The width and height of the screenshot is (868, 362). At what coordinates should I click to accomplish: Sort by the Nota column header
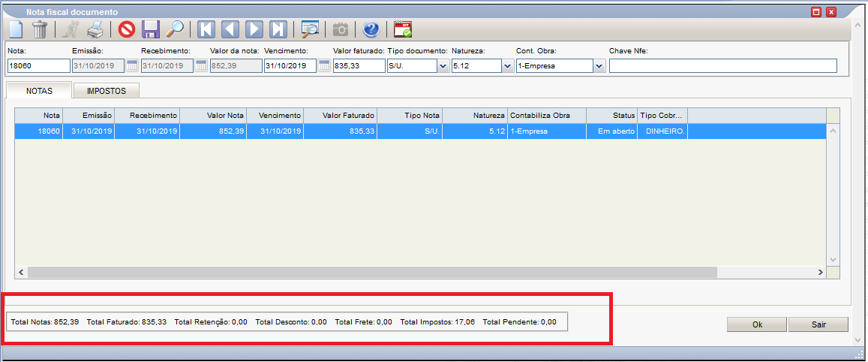tap(39, 116)
